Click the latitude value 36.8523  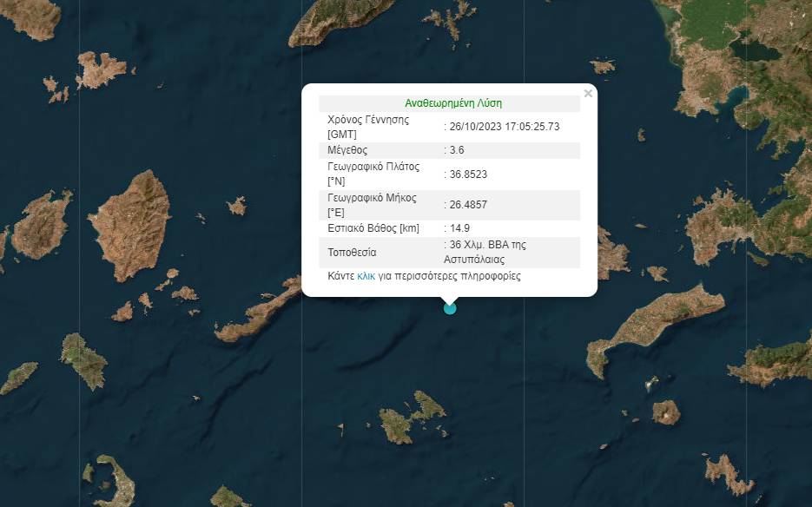pos(468,174)
